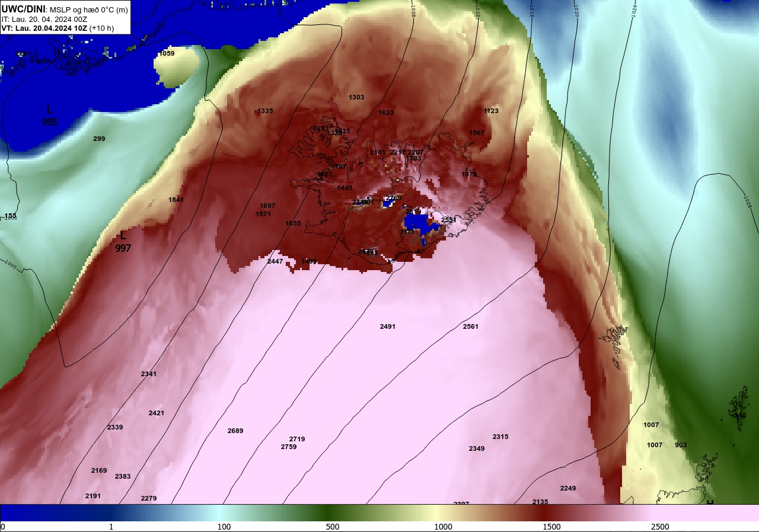Screen dimensions: 759x532
Task: Select the 1979 height value
Action: coord(469,174)
